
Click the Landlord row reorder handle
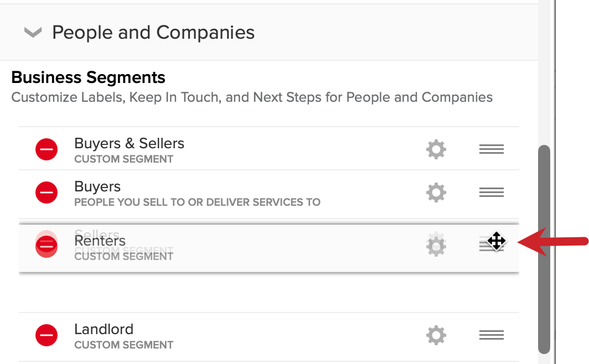coord(491,335)
